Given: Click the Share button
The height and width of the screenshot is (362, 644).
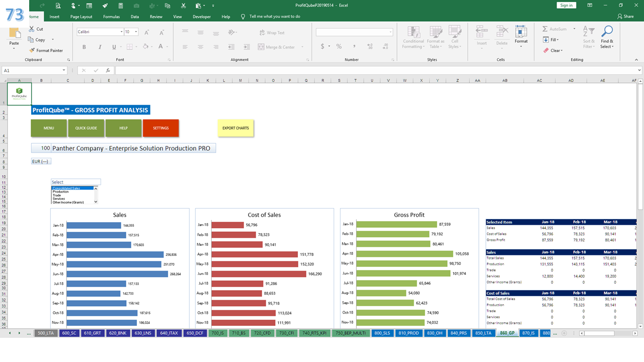Looking at the screenshot, I should point(625,16).
